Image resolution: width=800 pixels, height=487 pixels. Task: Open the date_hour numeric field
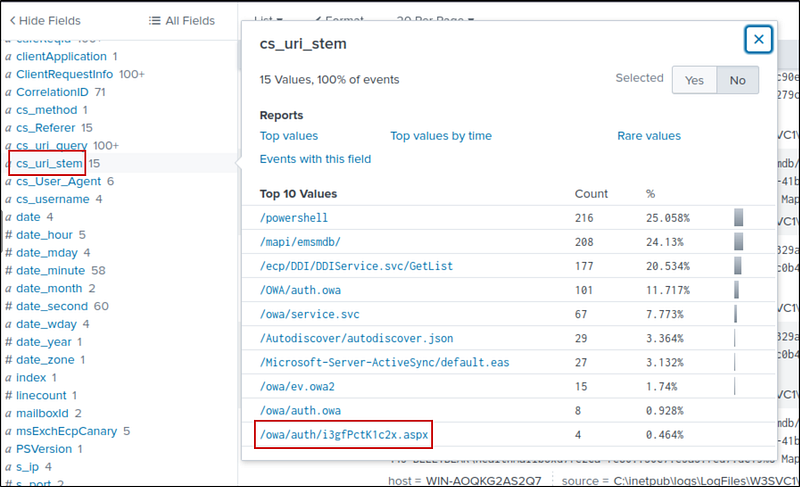tap(45, 235)
